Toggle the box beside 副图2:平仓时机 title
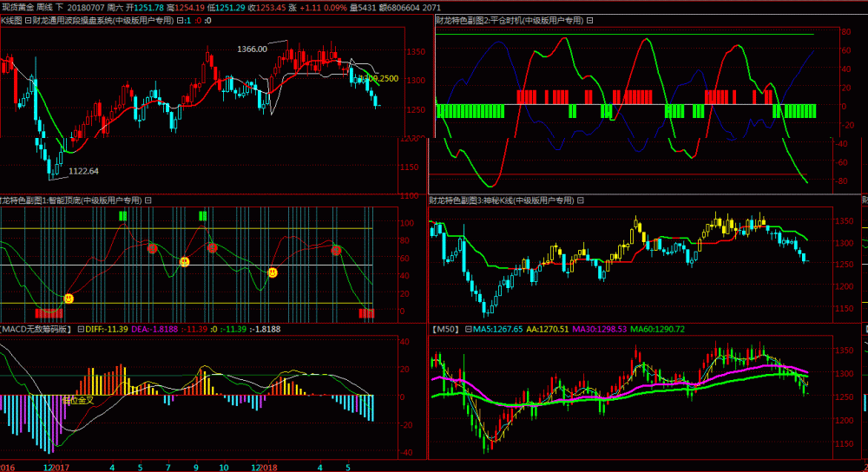 (x=590, y=21)
